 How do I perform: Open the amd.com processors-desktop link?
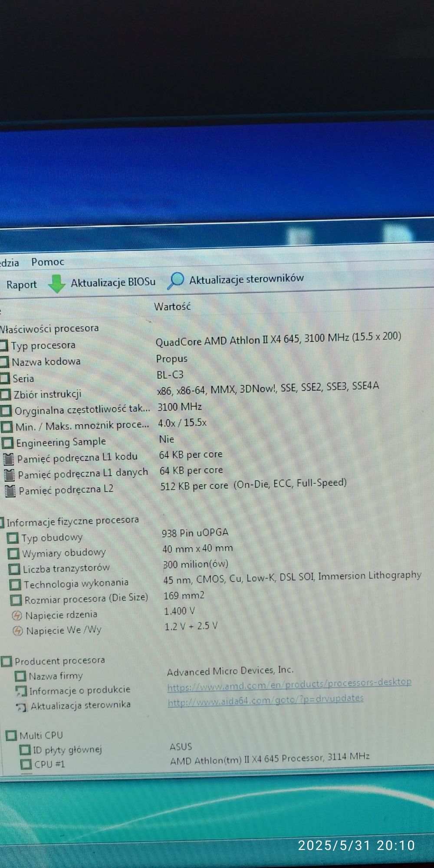click(x=289, y=684)
